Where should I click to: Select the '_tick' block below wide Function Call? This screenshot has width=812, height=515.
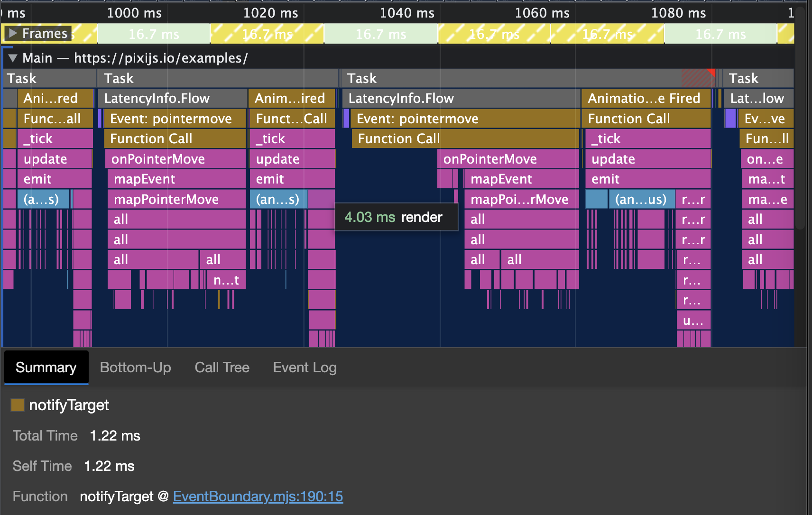click(648, 138)
